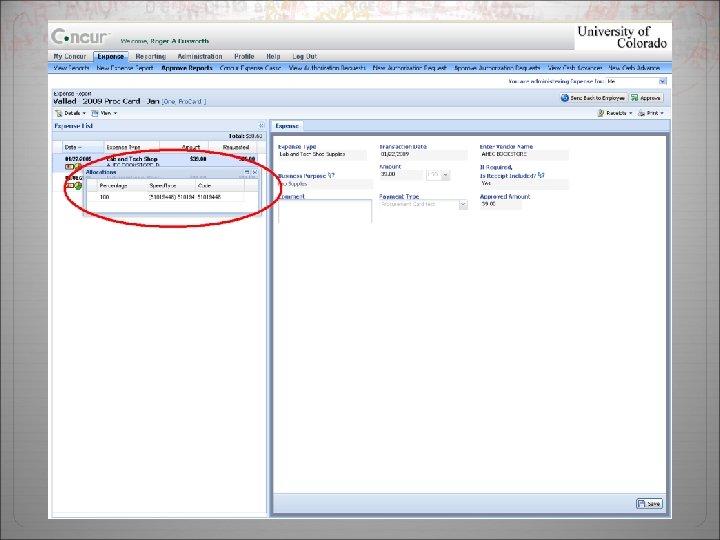
Task: Collapse the Expense List panel
Action: (261, 125)
